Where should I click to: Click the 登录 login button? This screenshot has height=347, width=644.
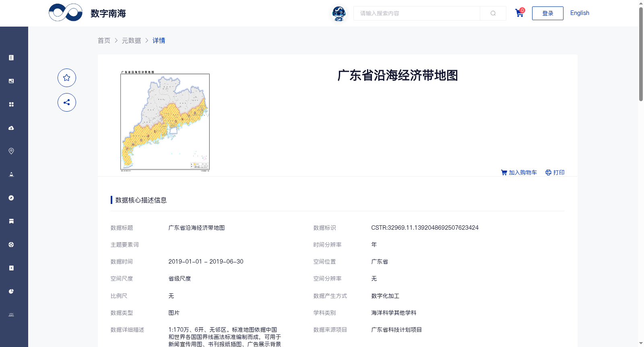[x=548, y=13]
